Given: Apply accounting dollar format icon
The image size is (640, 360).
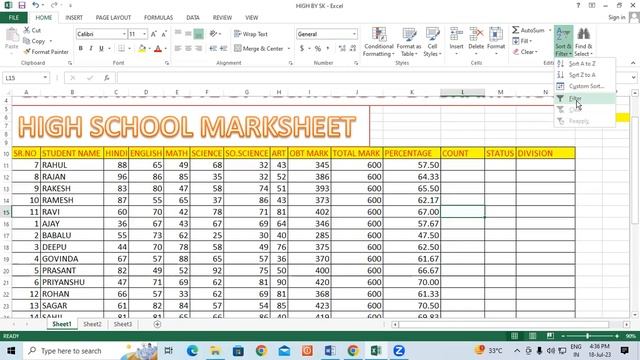Looking at the screenshot, I should (302, 49).
